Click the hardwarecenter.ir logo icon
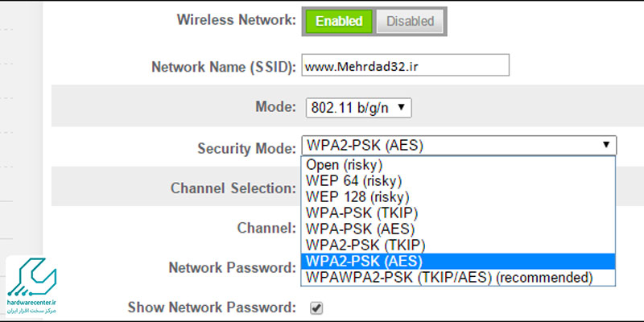This screenshot has height=322, width=644. point(32,276)
